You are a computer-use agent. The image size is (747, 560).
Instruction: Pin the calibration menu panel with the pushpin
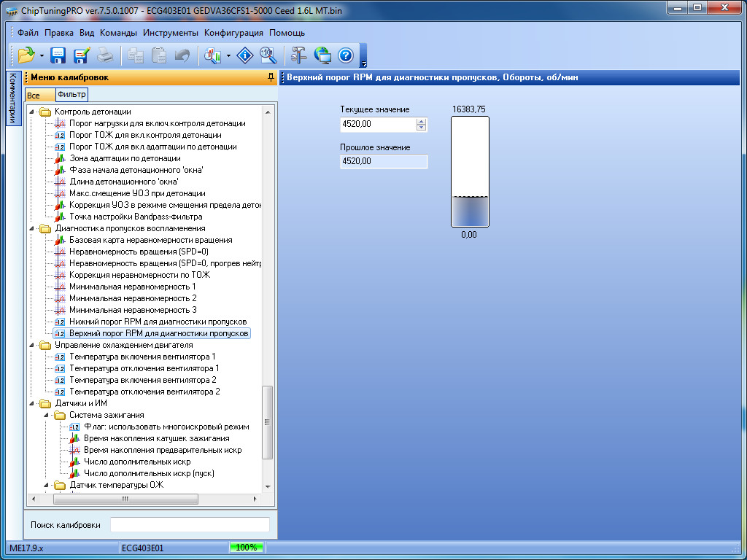(x=271, y=77)
